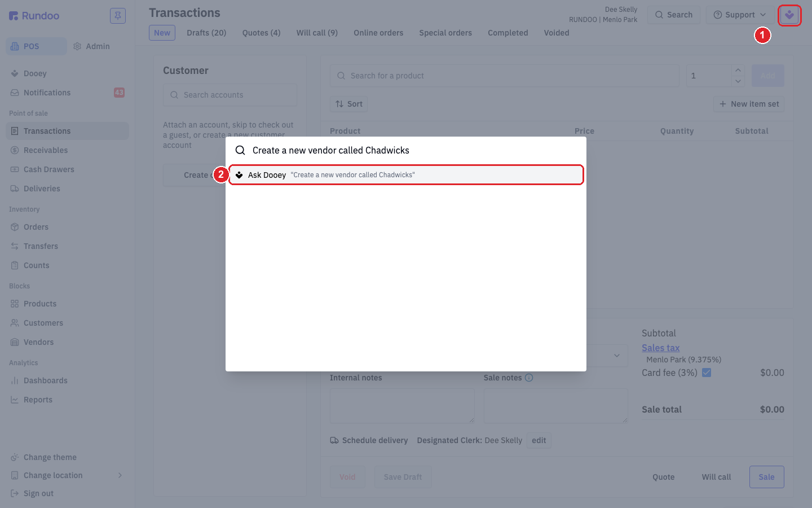
Task: Click Sign out
Action: click(x=67, y=493)
